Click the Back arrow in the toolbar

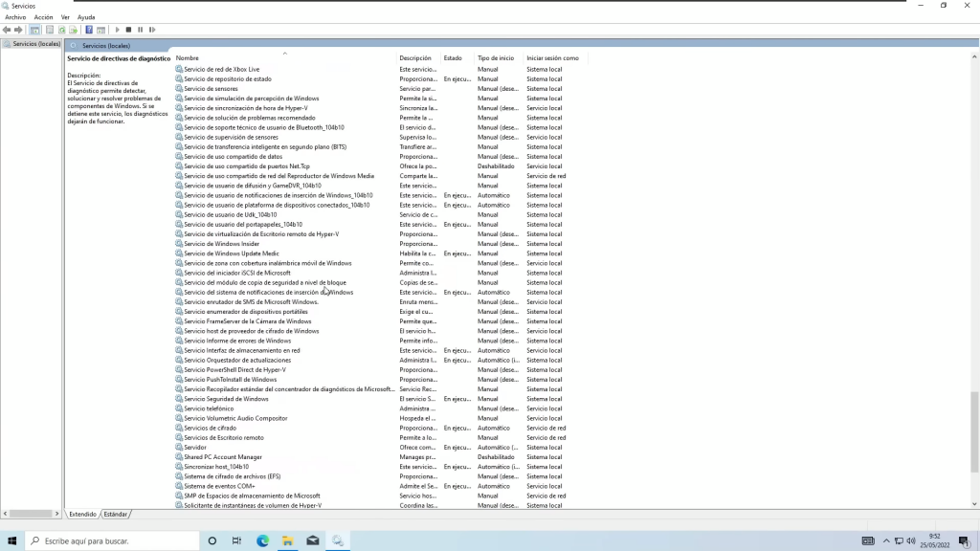[x=7, y=30]
